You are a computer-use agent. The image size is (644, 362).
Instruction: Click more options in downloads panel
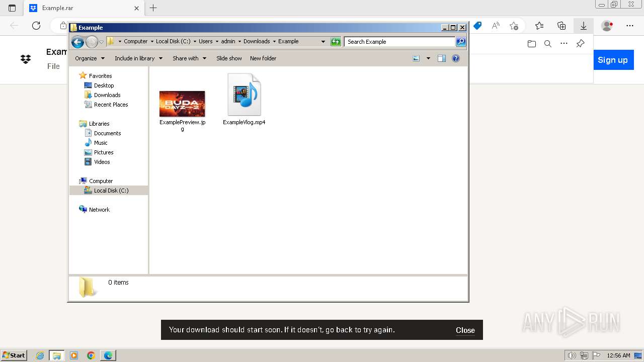[x=564, y=44]
